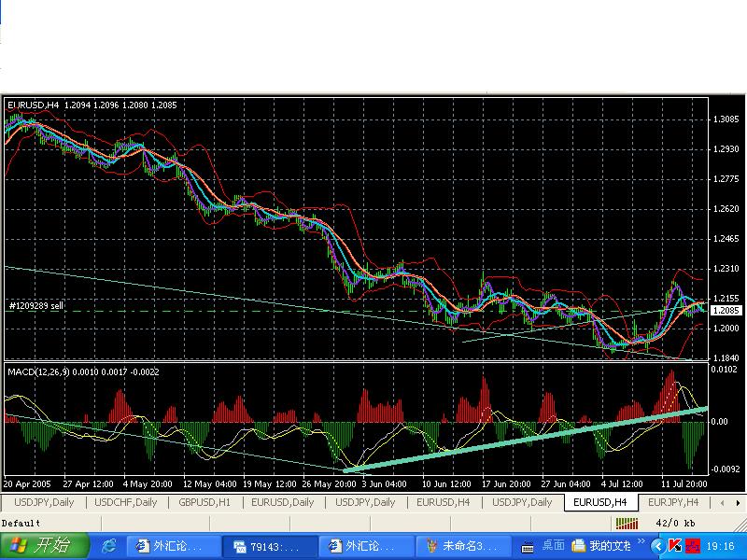Switch to the USDCHF,Daily chart tab
This screenshot has height=560, width=747.
coord(126,502)
